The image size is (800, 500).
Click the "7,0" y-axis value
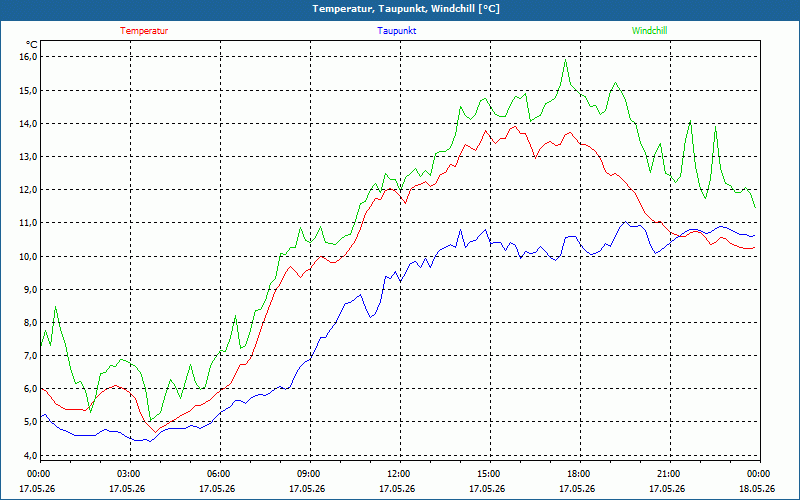31,356
